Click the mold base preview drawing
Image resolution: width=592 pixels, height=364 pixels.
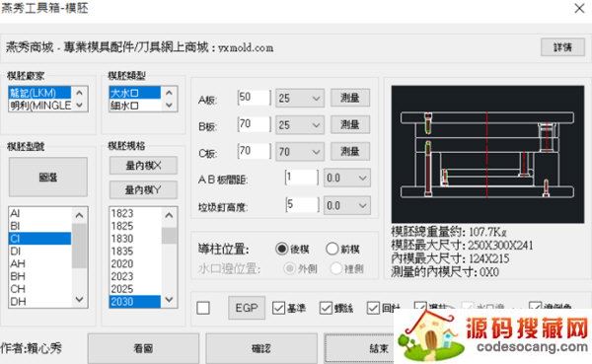point(487,154)
